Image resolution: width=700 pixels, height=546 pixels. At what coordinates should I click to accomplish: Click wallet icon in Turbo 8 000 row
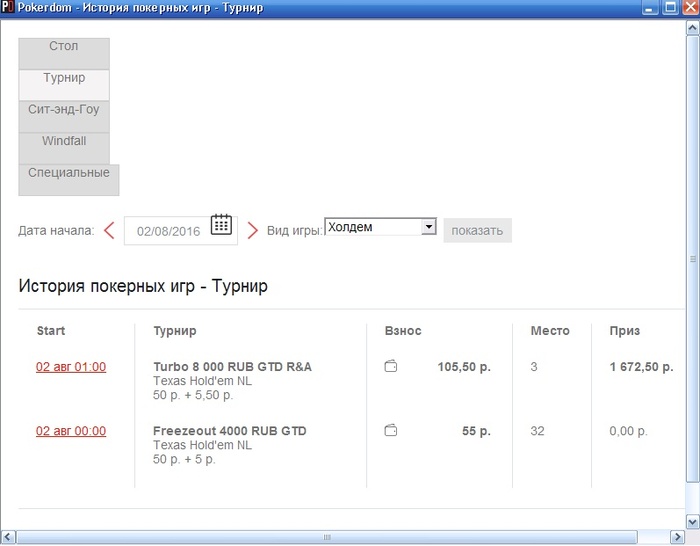click(x=391, y=367)
